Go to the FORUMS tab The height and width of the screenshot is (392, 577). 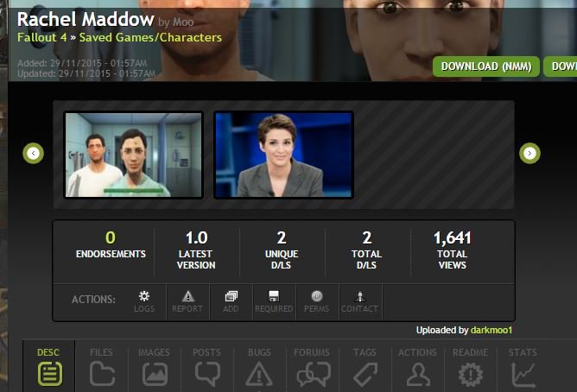[312, 367]
